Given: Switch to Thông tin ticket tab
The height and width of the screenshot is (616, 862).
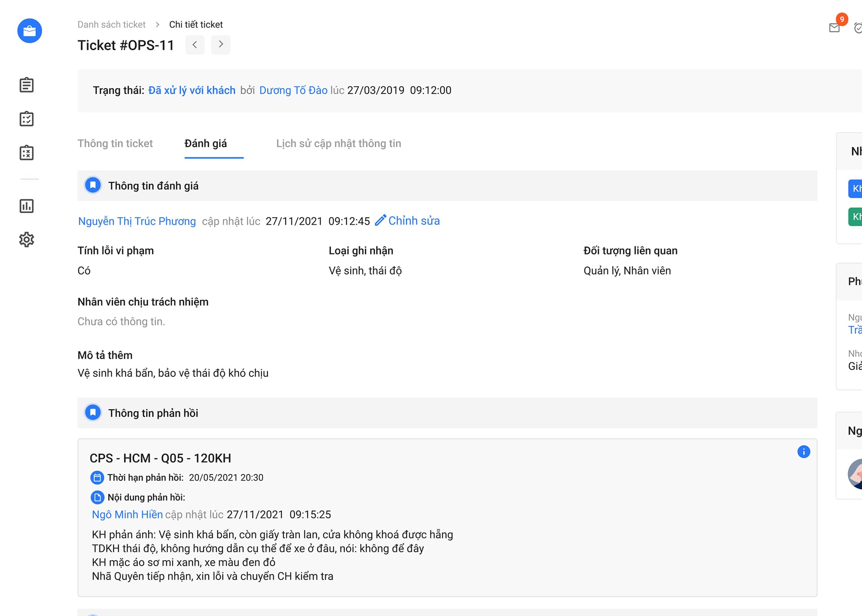Looking at the screenshot, I should coord(115,144).
